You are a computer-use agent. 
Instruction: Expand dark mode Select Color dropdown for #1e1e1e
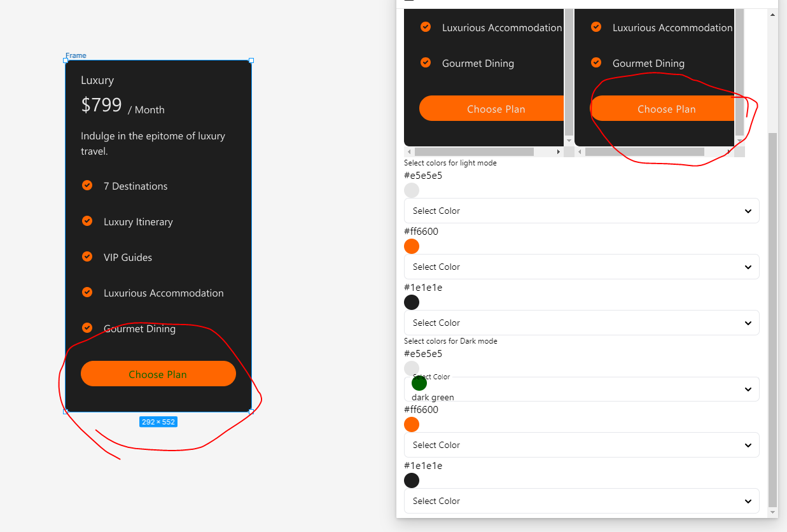582,501
